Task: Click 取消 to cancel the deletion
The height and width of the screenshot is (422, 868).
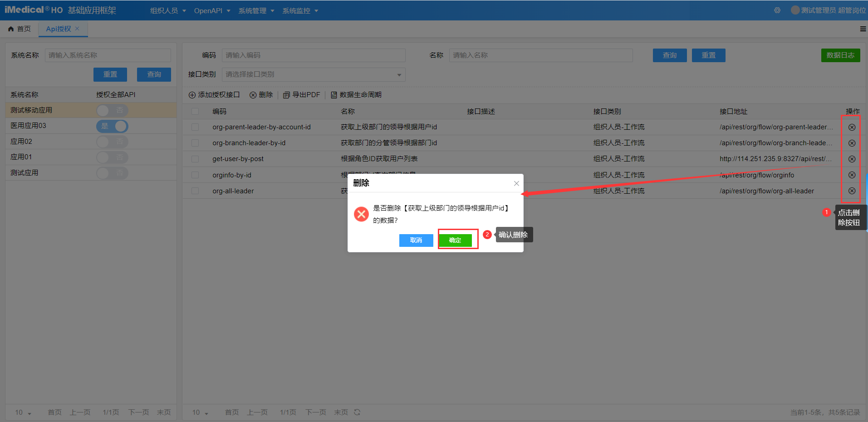Action: pyautogui.click(x=416, y=240)
